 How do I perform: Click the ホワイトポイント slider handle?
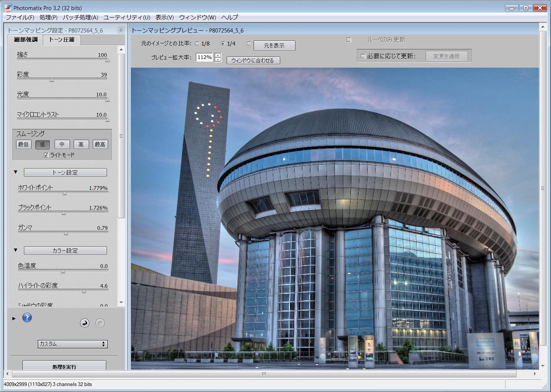(64, 193)
